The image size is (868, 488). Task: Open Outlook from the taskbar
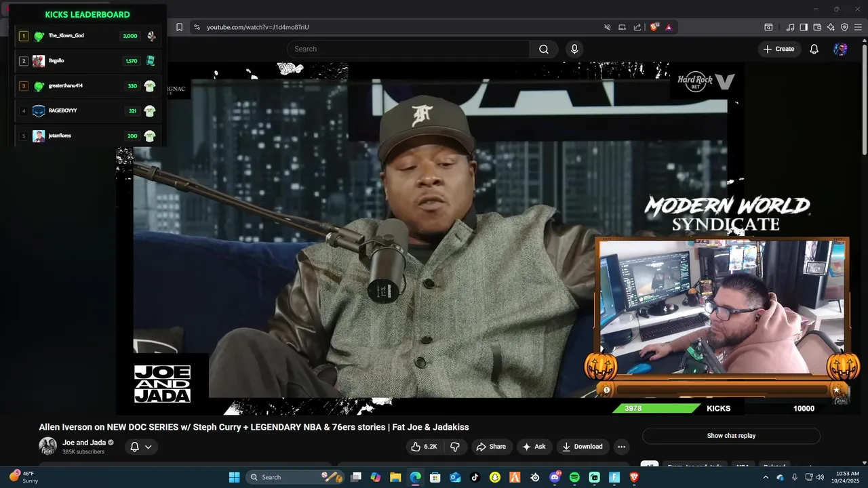(455, 477)
